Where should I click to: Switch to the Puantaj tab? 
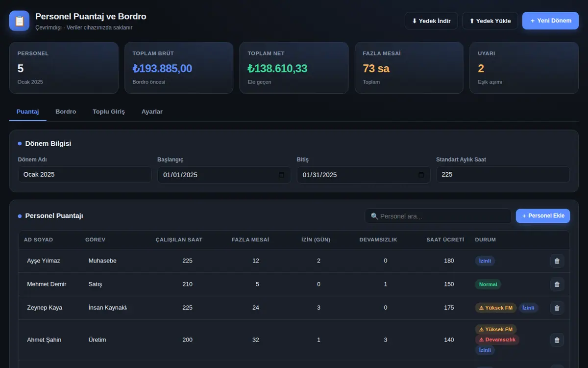(x=27, y=112)
